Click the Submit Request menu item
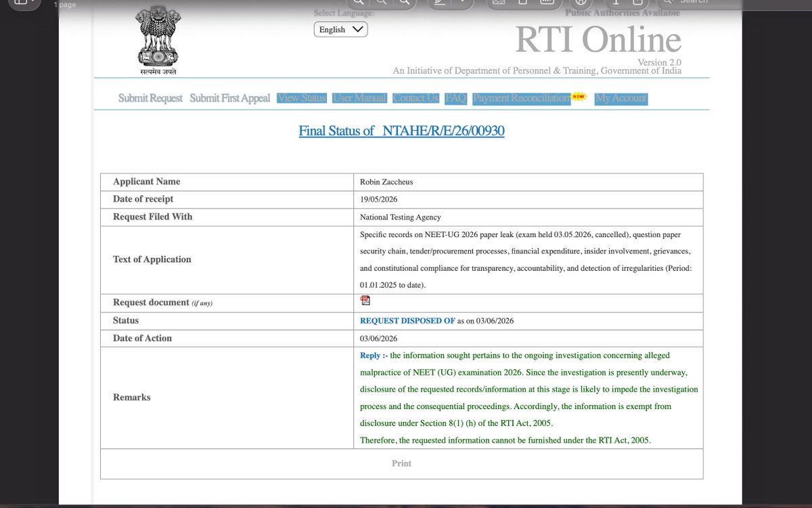The height and width of the screenshot is (508, 812). (150, 98)
